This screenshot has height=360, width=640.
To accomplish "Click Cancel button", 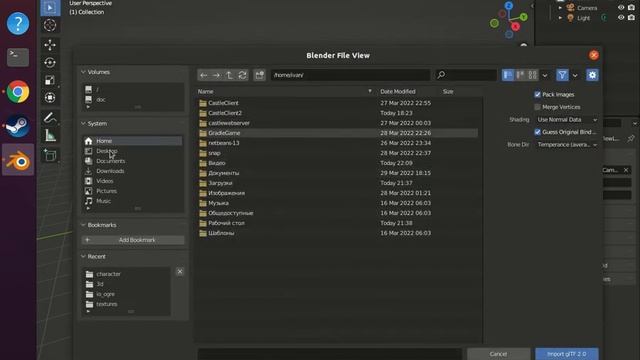I will coord(498,354).
